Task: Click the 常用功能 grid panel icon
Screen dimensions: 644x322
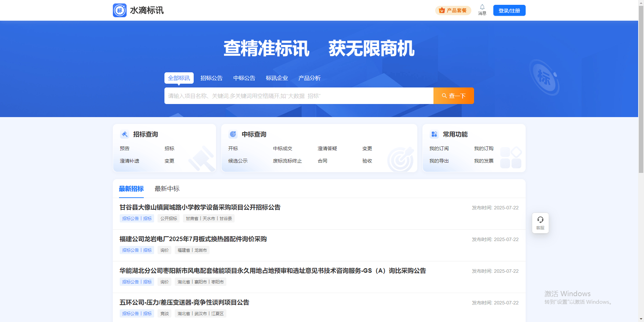Action: [x=434, y=134]
